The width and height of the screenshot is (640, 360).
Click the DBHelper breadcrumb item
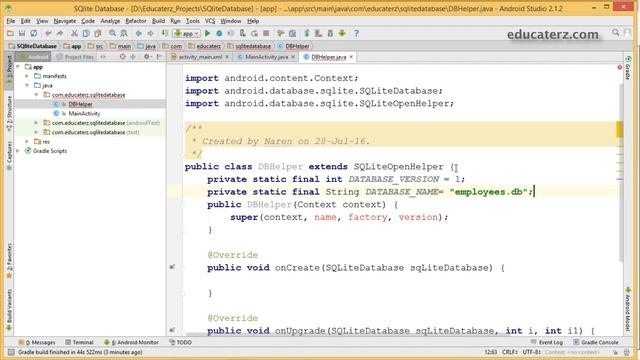click(294, 46)
